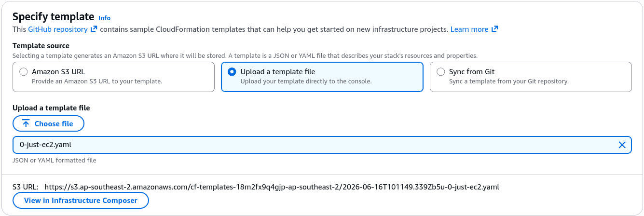The height and width of the screenshot is (216, 644).
Task: Open the GitHub repository link
Action: click(x=58, y=29)
